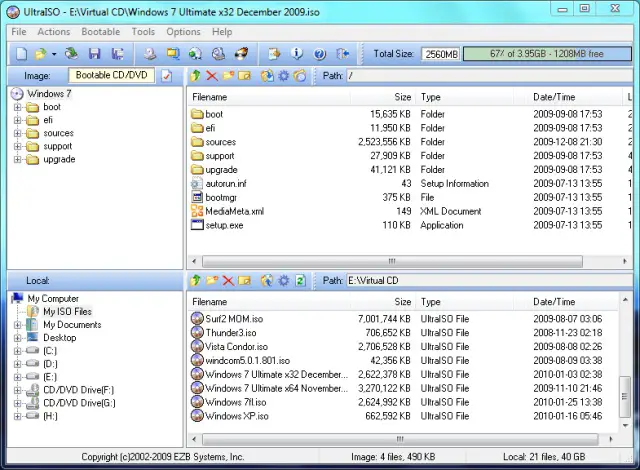640x470 pixels.
Task: Save the image with the floppy disk icon
Action: [x=95, y=53]
